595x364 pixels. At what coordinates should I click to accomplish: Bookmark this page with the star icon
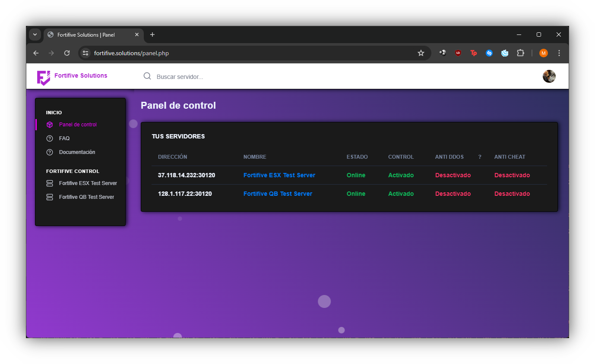[421, 53]
